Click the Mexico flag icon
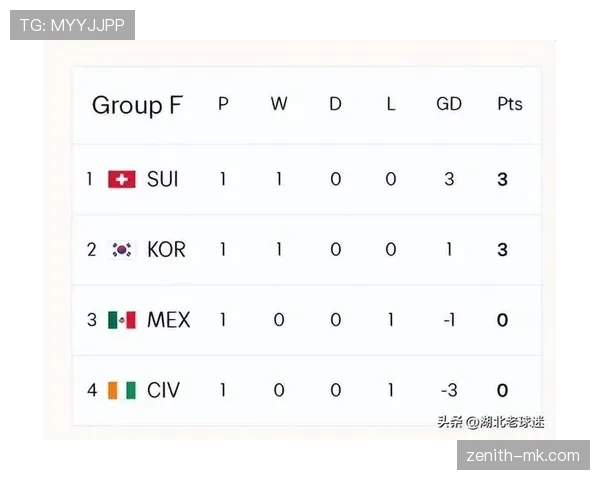This screenshot has width=600, height=480. pyautogui.click(x=122, y=320)
